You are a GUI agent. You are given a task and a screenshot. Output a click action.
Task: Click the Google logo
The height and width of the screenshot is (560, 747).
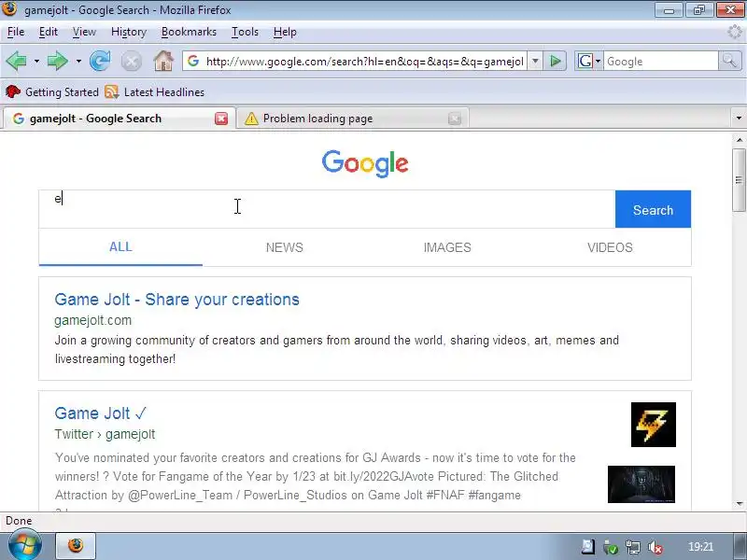[x=365, y=162]
